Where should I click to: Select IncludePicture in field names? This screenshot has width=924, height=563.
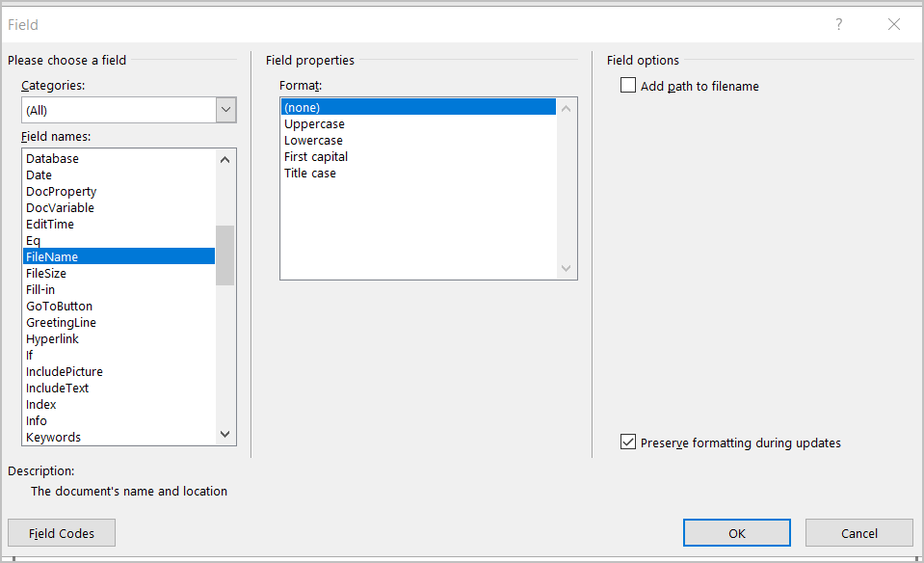point(65,372)
